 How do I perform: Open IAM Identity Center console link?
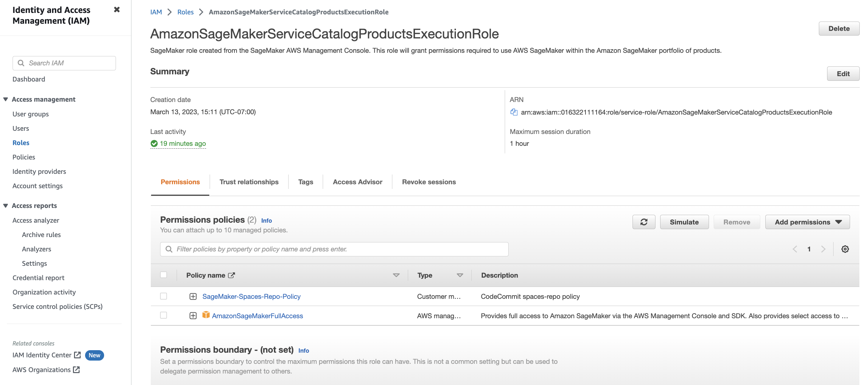42,355
